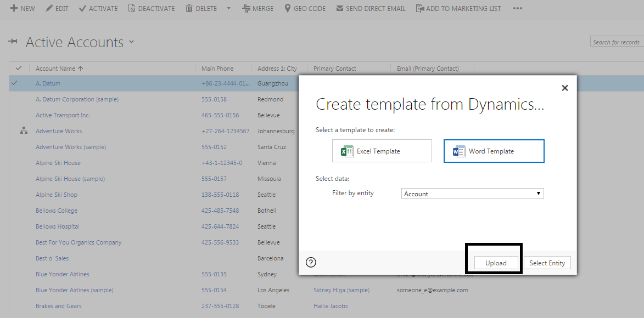Image resolution: width=644 pixels, height=318 pixels.
Task: Click the GEO CODE map pin icon
Action: [x=288, y=8]
